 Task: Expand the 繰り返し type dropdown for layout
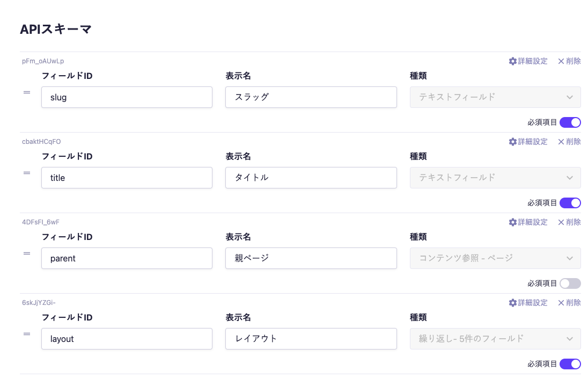click(x=495, y=339)
